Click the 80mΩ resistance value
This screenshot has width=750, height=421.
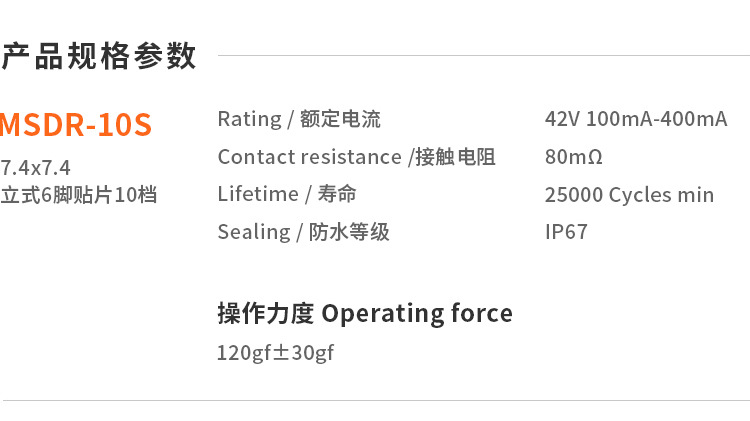574,157
